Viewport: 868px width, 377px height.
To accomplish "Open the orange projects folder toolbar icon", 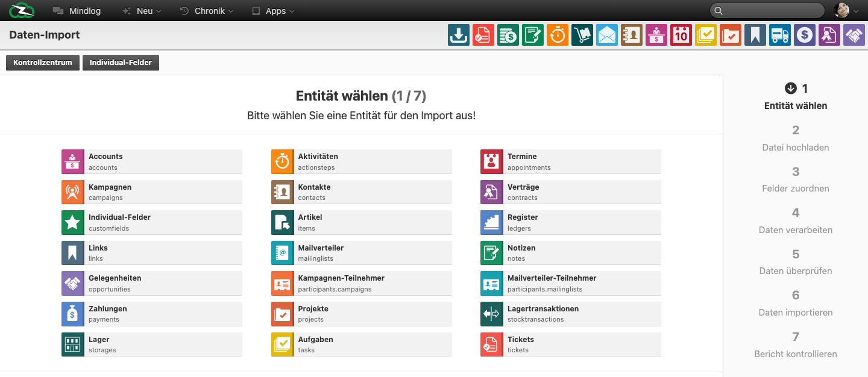I will (x=731, y=35).
